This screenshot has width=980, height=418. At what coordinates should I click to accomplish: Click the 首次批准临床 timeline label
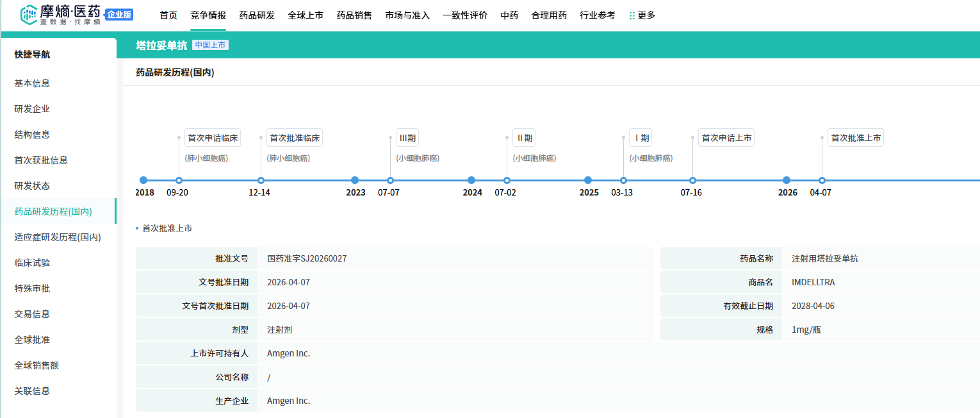pyautogui.click(x=295, y=138)
